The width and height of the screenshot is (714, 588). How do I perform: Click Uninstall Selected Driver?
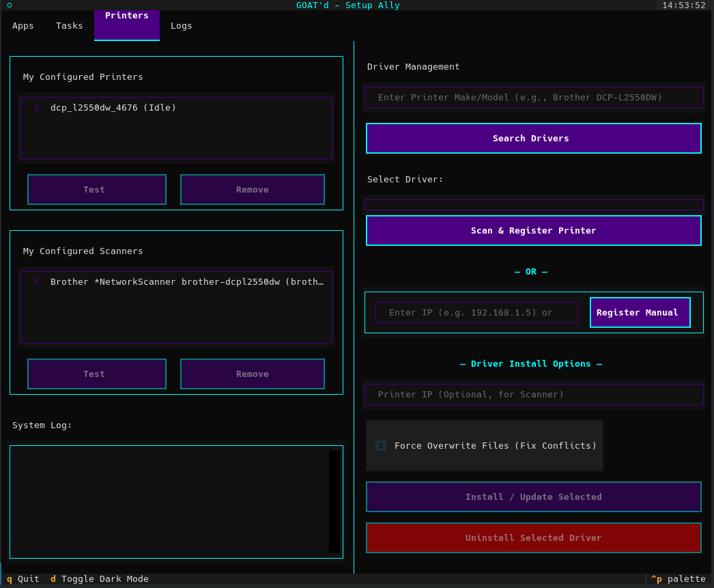534,537
